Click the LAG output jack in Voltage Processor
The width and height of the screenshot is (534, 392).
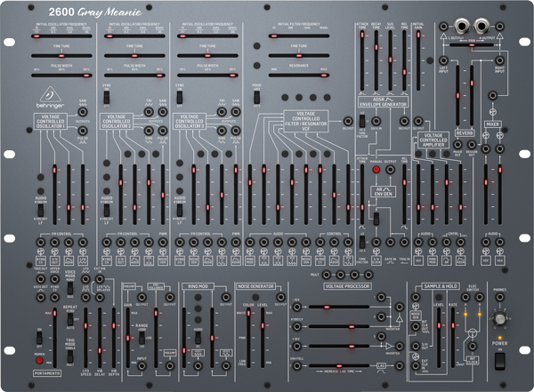(x=399, y=366)
